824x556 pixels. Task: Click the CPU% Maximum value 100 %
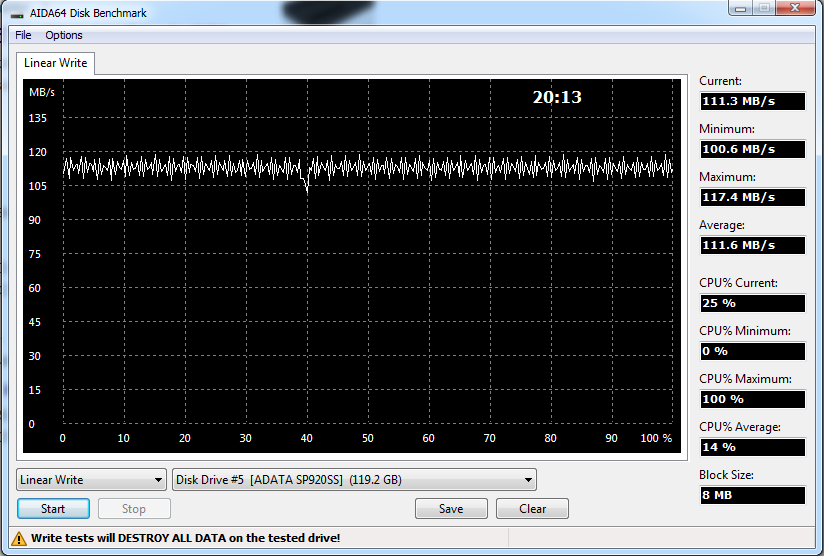[x=753, y=399]
